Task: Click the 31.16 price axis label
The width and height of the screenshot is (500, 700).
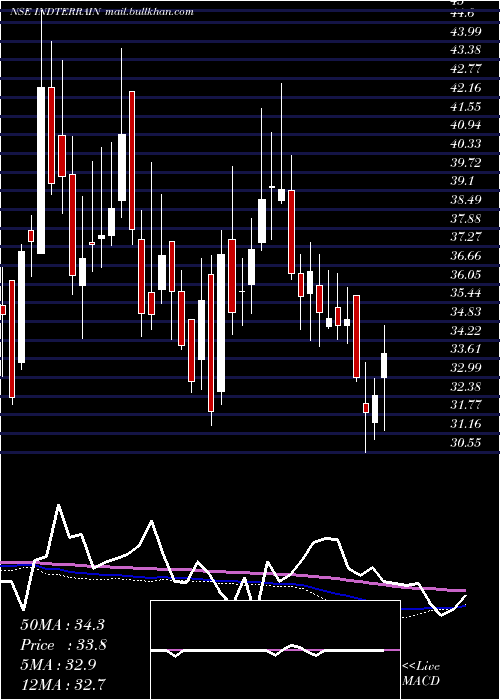Action: (466, 424)
